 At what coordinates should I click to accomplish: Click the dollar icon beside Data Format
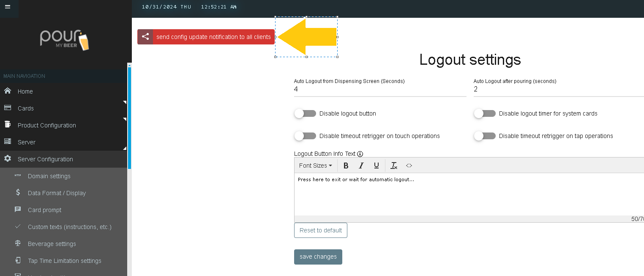[x=18, y=193]
